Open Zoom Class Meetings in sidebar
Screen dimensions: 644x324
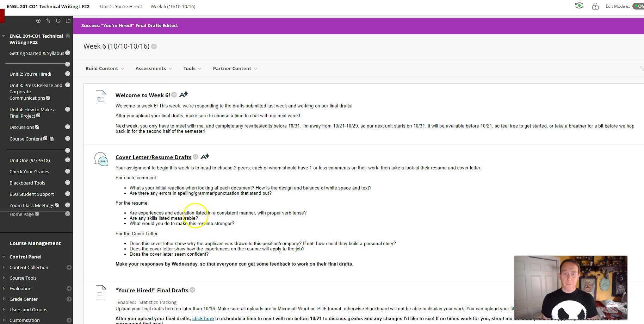coord(32,205)
